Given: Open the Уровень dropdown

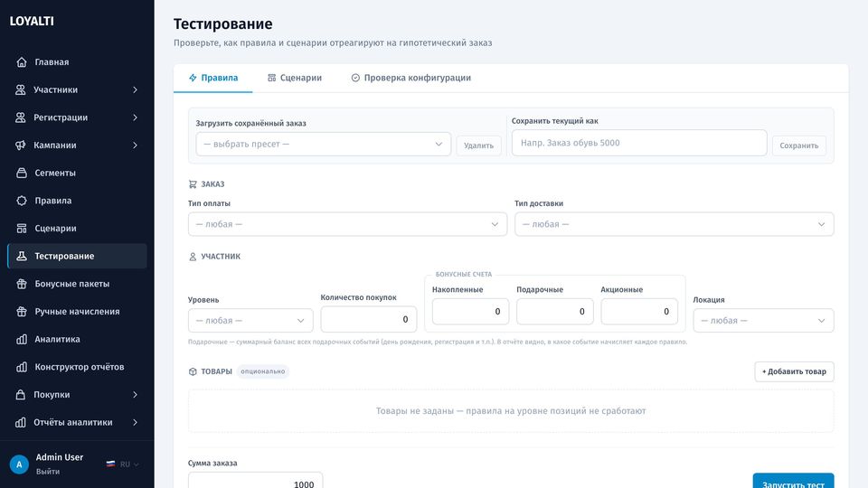Looking at the screenshot, I should pos(250,320).
